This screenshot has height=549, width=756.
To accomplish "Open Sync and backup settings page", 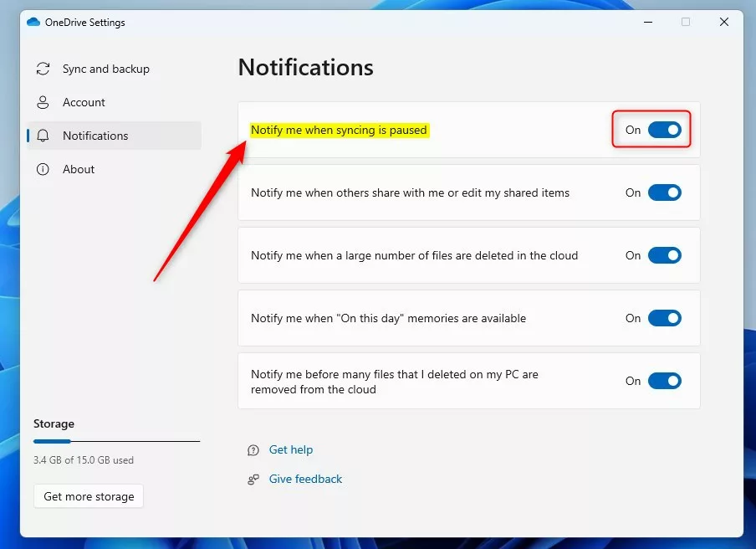I will tap(115, 69).
